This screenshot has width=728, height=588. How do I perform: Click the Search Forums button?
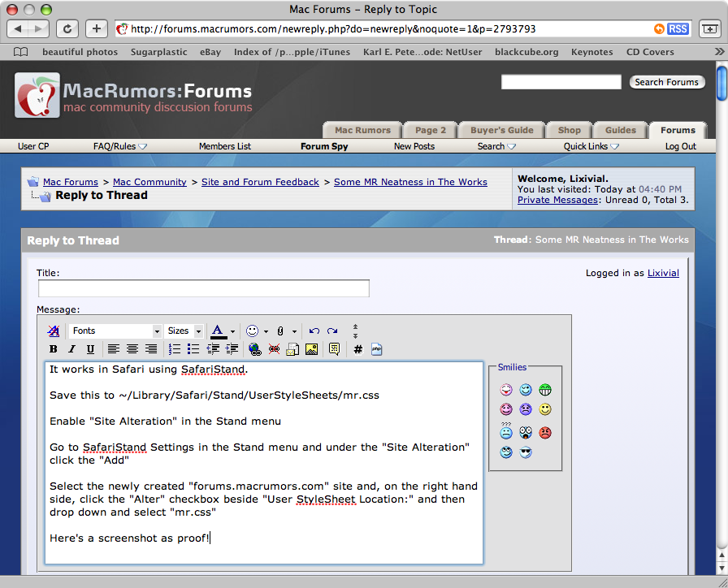(x=667, y=82)
